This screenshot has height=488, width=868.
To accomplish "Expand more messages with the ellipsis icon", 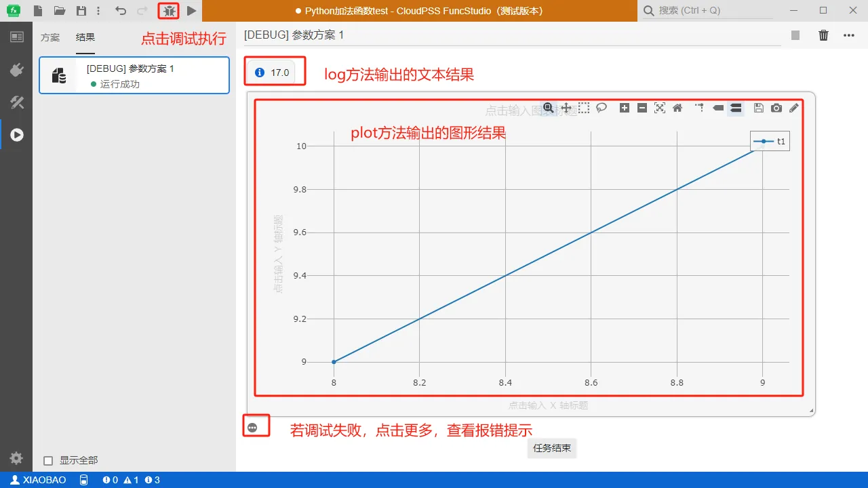I will pyautogui.click(x=252, y=428).
